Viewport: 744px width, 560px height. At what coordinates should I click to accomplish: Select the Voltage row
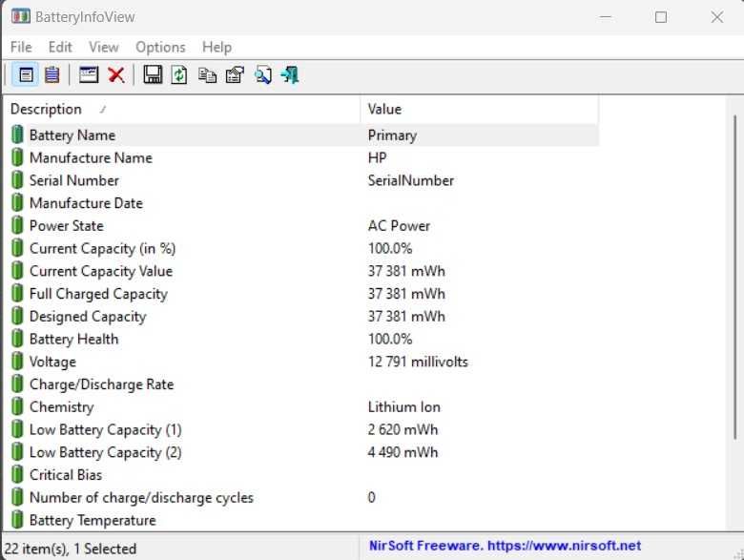303,362
